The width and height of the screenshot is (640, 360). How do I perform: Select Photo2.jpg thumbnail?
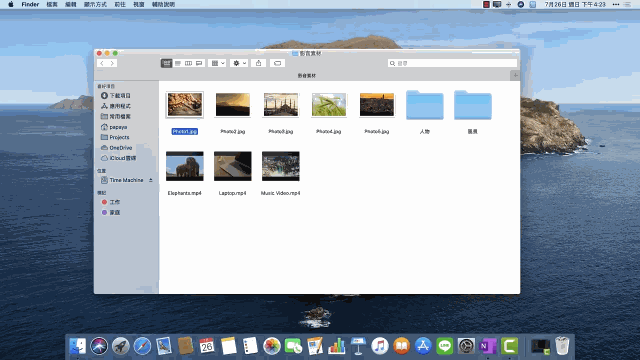click(x=233, y=105)
